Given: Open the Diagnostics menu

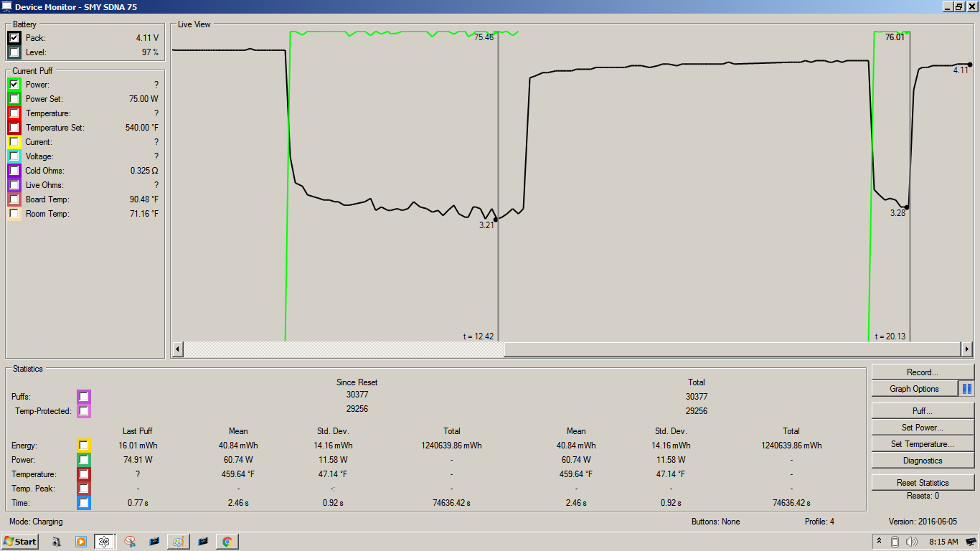Looking at the screenshot, I should tap(923, 461).
